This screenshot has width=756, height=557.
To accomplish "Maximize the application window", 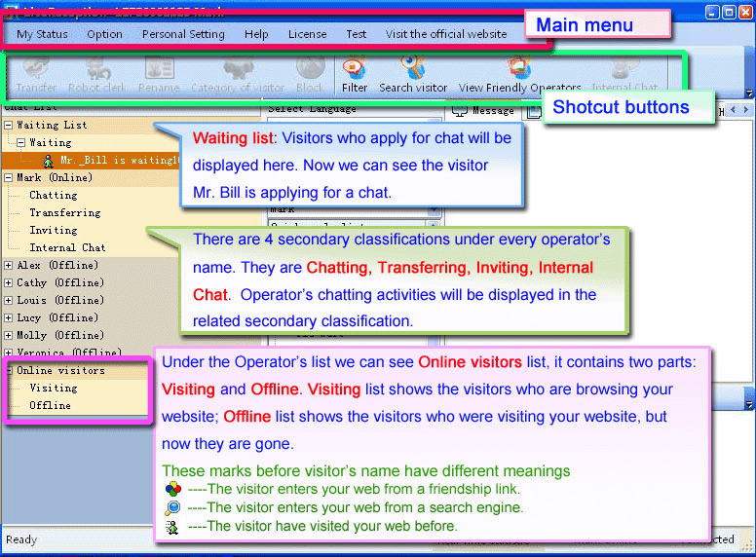I will (730, 12).
